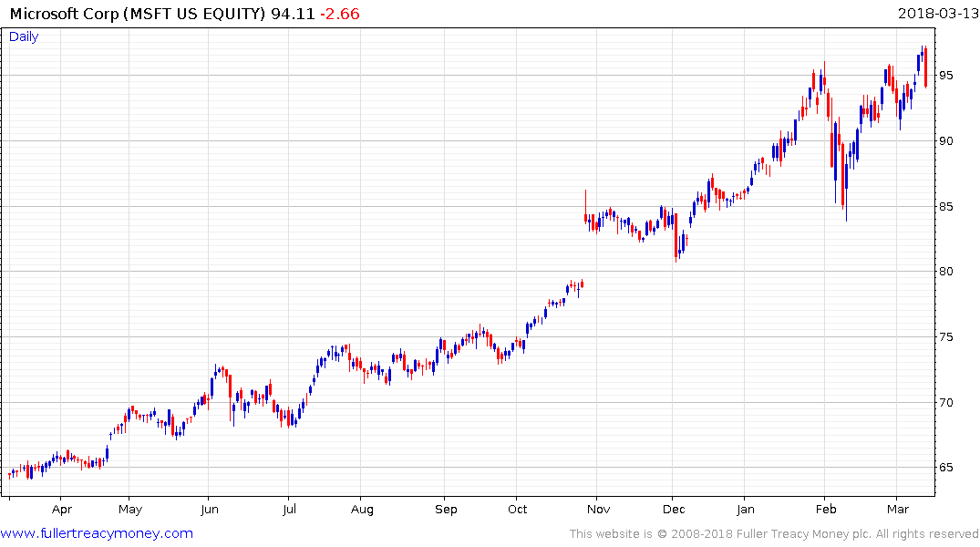Viewport: 980px width, 547px height.
Task: Click the Oct month axis label
Action: pyautogui.click(x=518, y=510)
